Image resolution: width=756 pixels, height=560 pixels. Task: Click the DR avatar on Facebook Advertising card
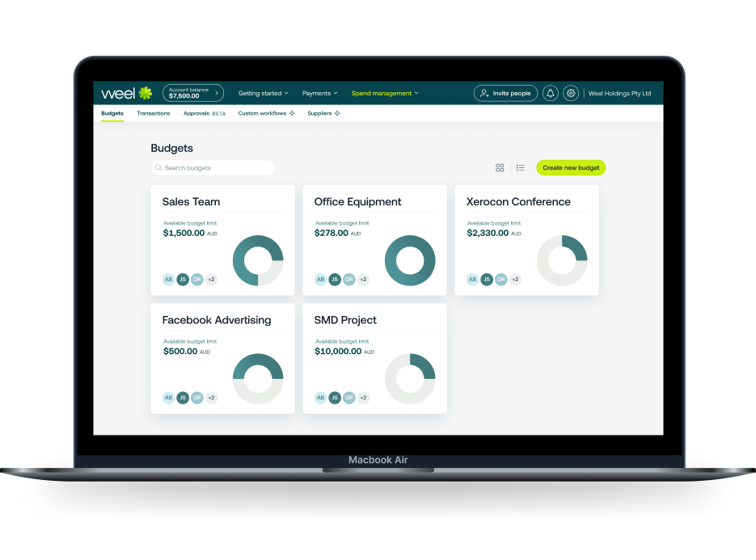[x=196, y=398]
